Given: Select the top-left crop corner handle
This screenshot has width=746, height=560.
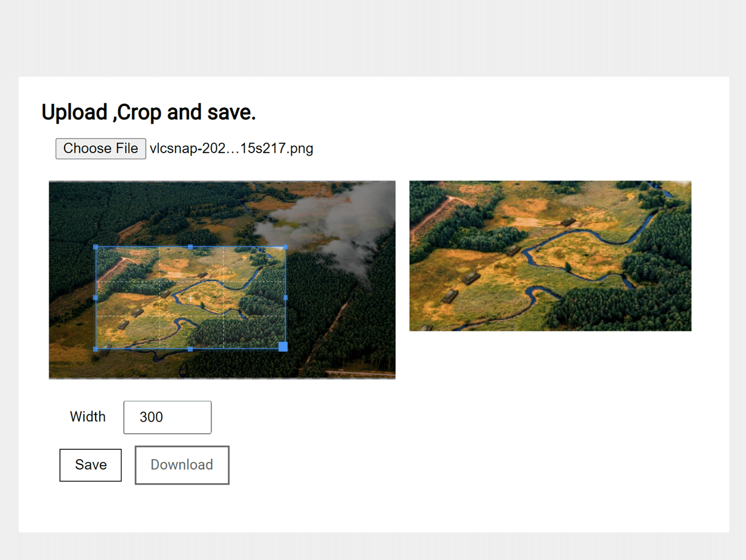Looking at the screenshot, I should pos(96,247).
